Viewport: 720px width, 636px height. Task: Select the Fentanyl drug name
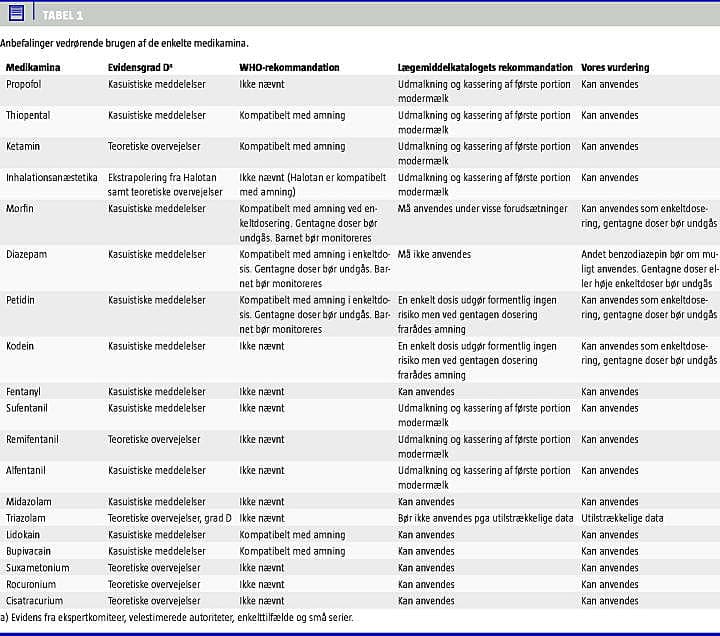coord(24,392)
